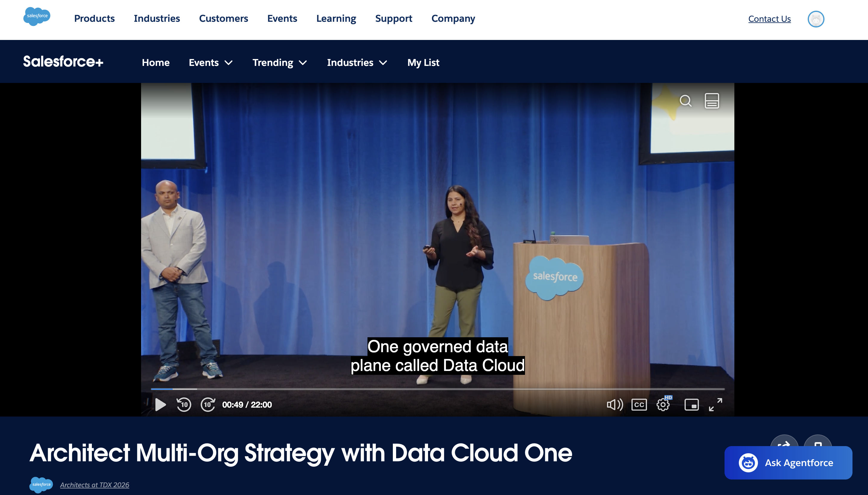Screen dimensions: 868x495
Task: Expand the Trending dropdown
Action: pos(279,63)
